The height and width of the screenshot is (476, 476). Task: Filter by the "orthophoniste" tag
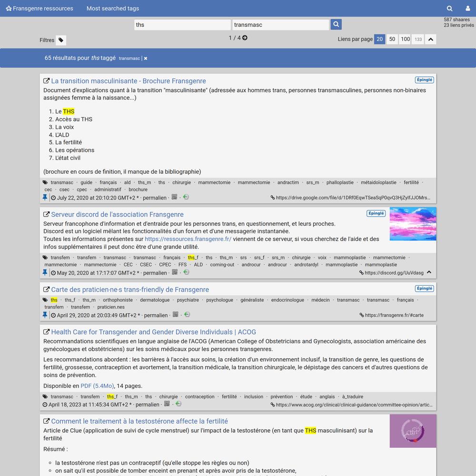pos(118,300)
